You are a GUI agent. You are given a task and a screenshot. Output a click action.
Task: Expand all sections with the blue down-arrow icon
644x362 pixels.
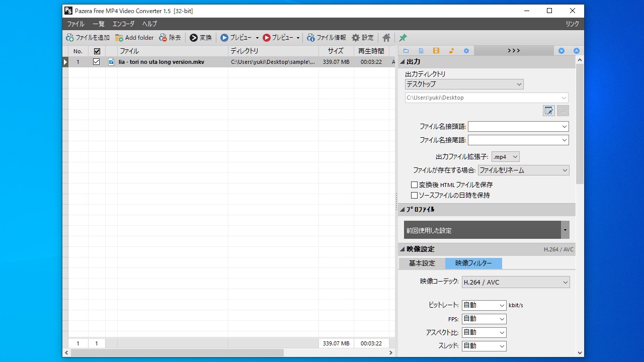click(x=561, y=51)
